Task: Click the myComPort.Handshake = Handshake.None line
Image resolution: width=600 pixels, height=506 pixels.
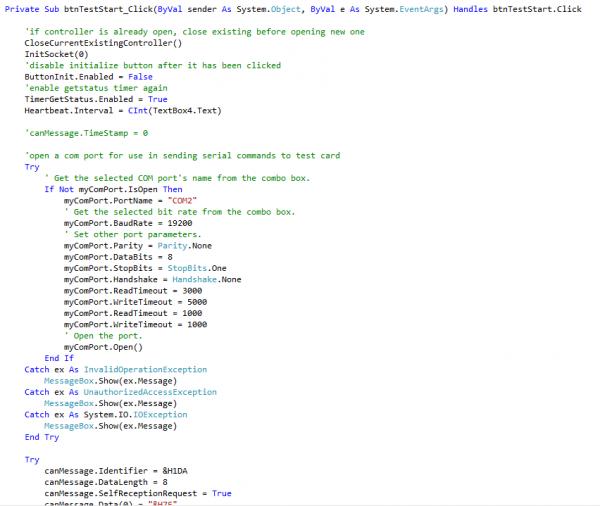Action: click(x=153, y=279)
